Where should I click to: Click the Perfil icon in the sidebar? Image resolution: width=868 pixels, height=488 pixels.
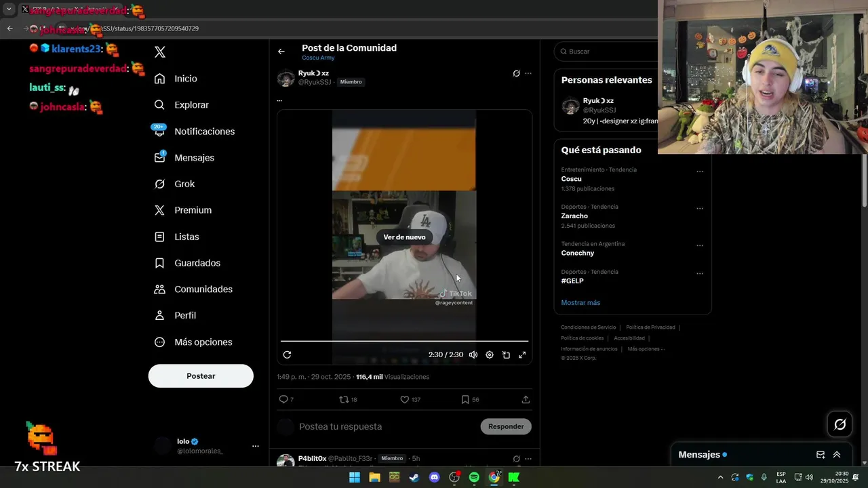(159, 315)
